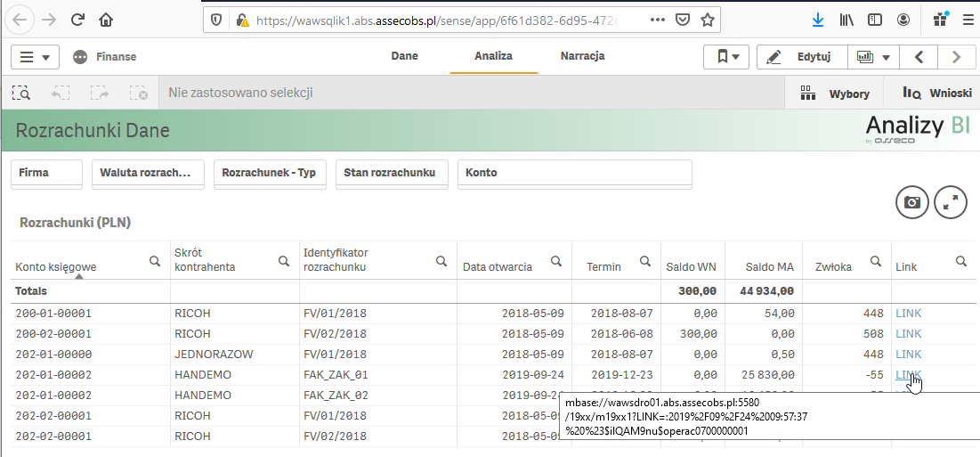Open smart search selection tool
Viewport: 980px width, 457px height.
[20, 93]
